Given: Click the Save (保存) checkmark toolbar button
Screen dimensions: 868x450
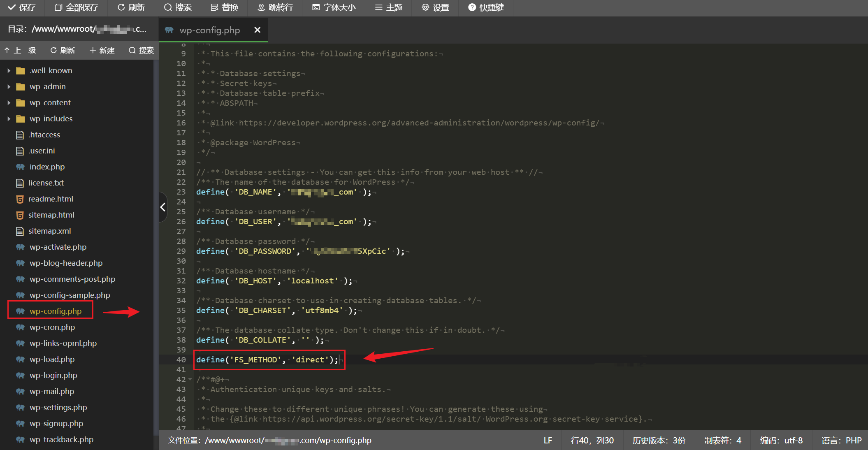Looking at the screenshot, I should tap(22, 7).
